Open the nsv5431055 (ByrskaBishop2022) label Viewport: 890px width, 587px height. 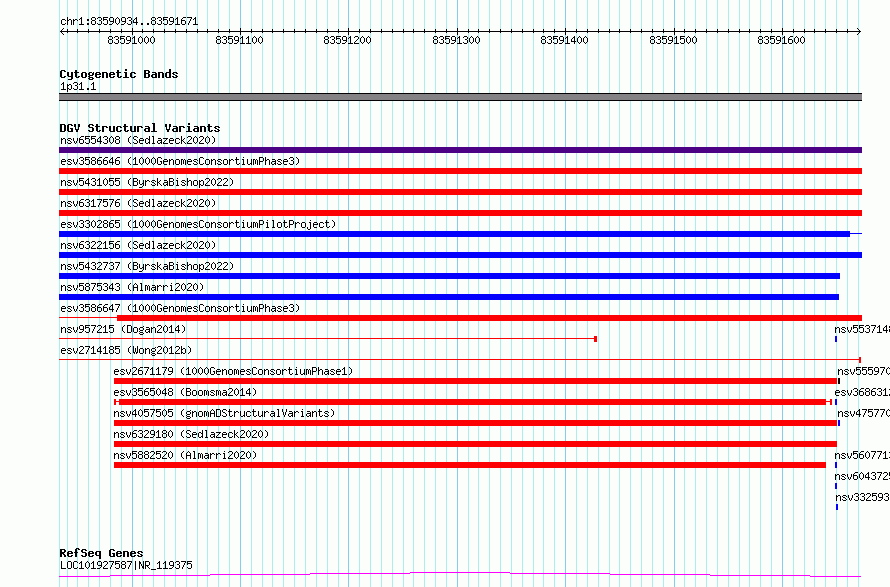point(147,182)
